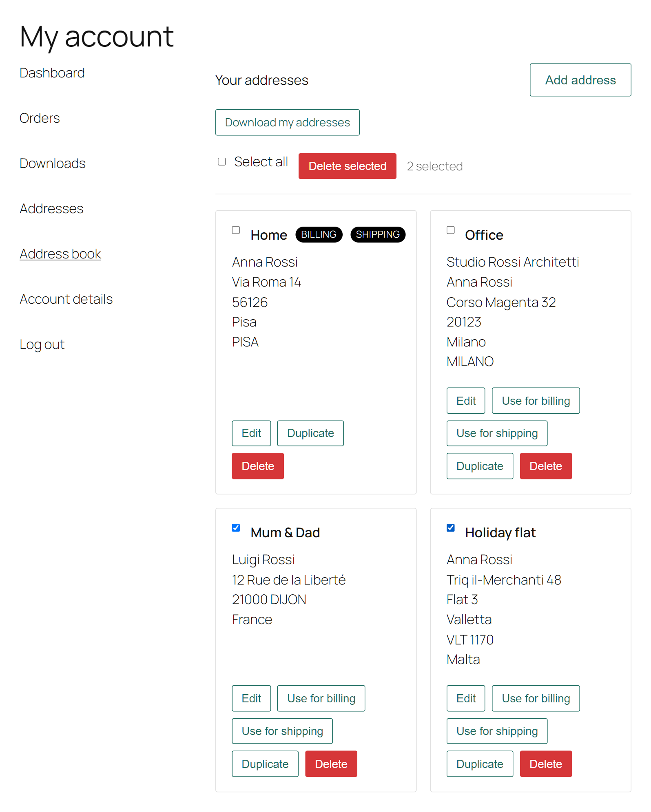
Task: Edit the Mum & Dad address
Action: [x=251, y=698]
